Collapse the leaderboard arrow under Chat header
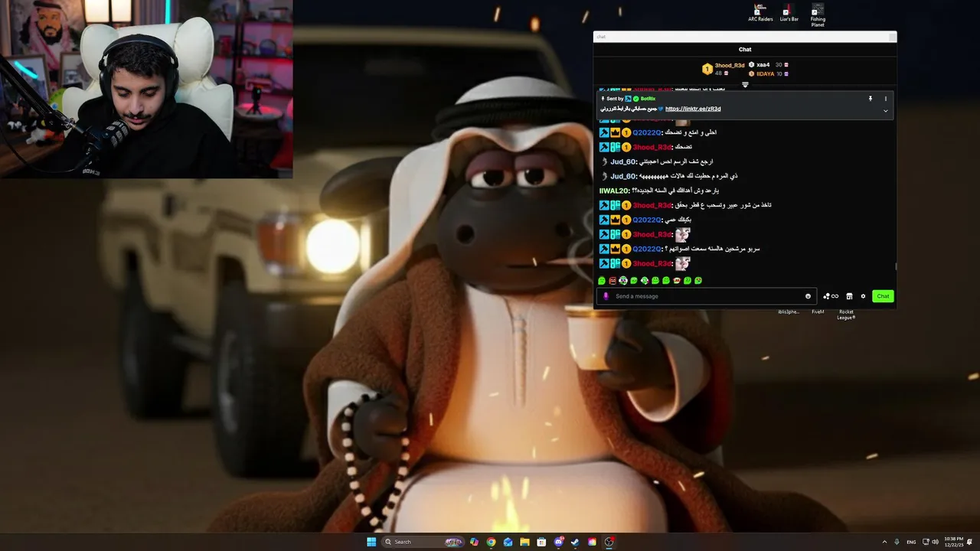The width and height of the screenshot is (980, 551). tap(745, 85)
